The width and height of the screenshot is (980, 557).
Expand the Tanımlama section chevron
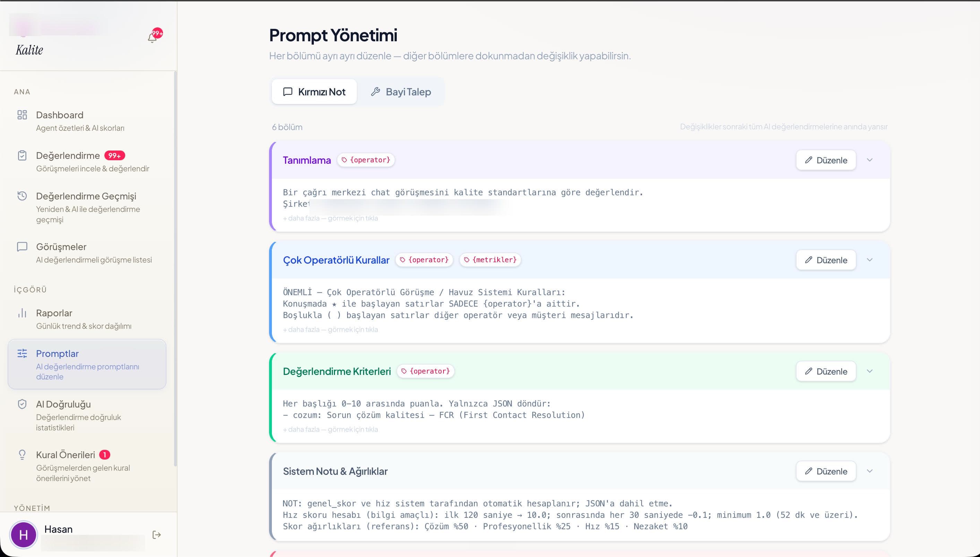(x=869, y=160)
